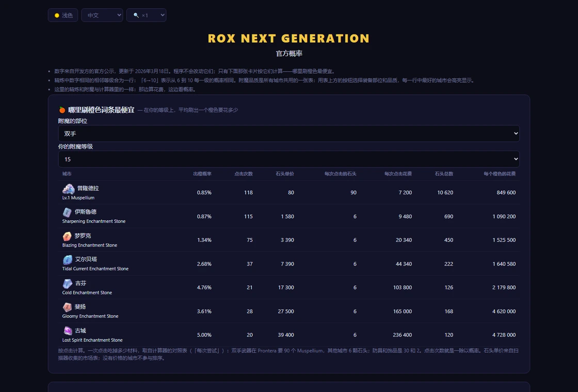Screen dimensions: 578x392
Task: Click the 4 728 000 cost value
Action: (x=504, y=335)
